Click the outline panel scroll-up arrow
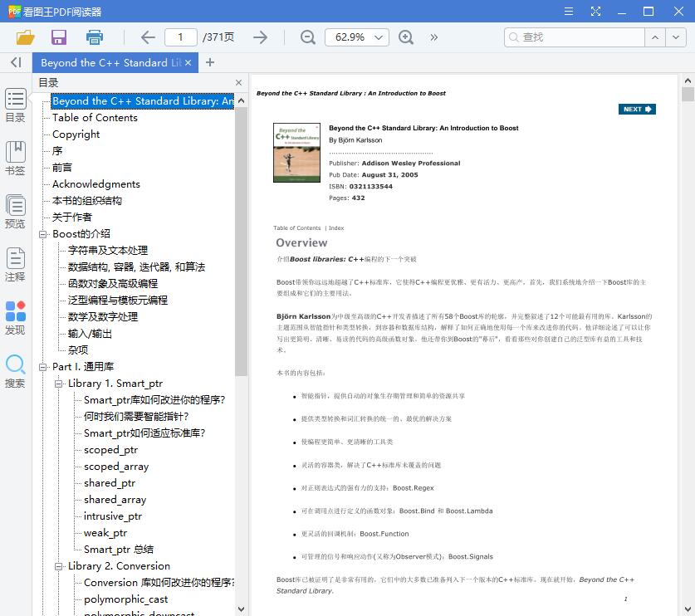The image size is (695, 616). (x=241, y=100)
